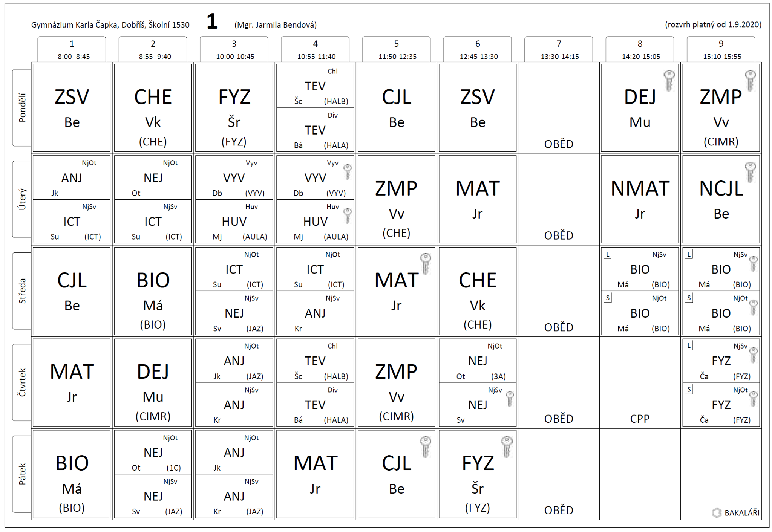Click Thursday's CPP entry
This screenshot has height=532, width=772.
(x=640, y=419)
